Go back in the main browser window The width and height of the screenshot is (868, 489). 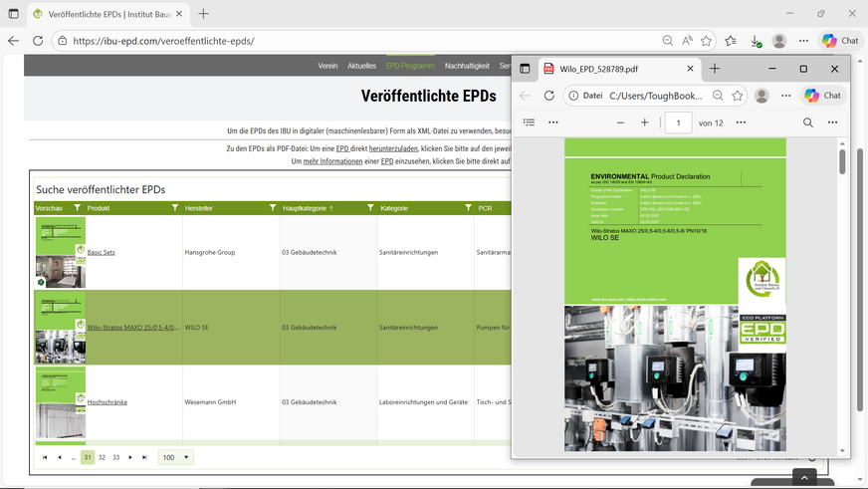coord(14,41)
